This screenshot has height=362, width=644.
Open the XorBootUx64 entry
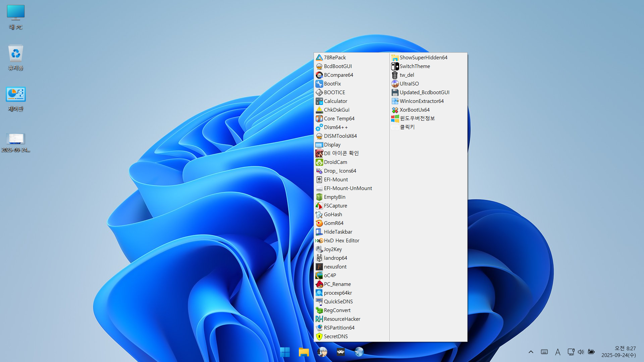point(414,110)
